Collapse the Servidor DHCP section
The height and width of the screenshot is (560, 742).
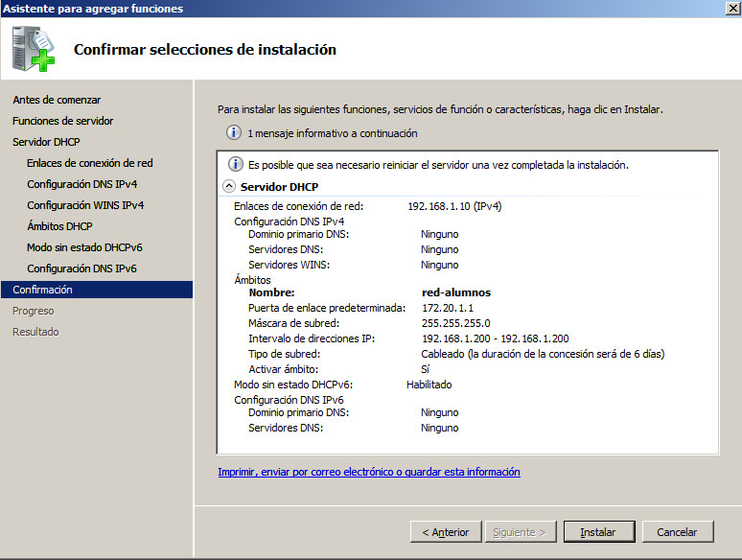(228, 187)
